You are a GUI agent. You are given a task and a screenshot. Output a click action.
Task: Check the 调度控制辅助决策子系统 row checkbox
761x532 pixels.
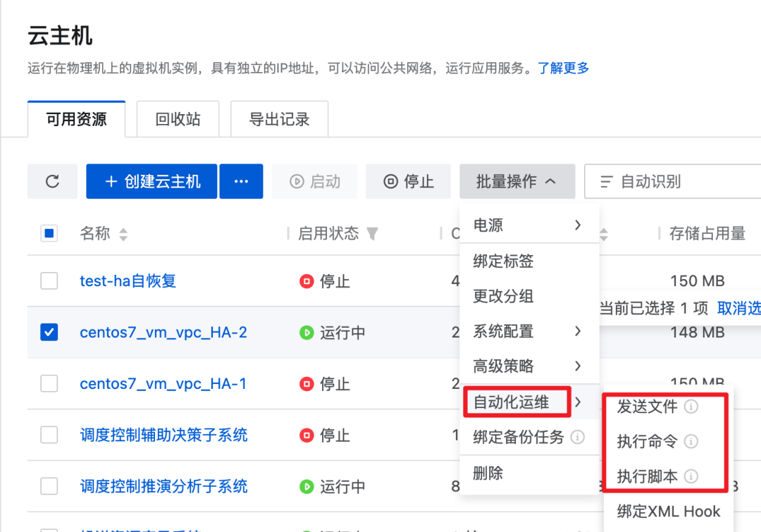pos(49,435)
